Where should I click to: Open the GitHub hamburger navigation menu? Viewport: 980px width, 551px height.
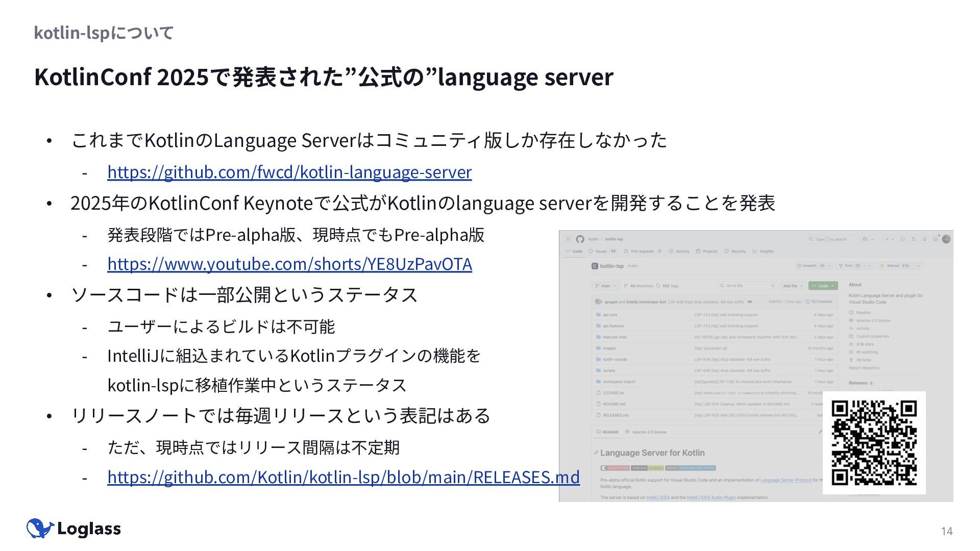coord(568,239)
